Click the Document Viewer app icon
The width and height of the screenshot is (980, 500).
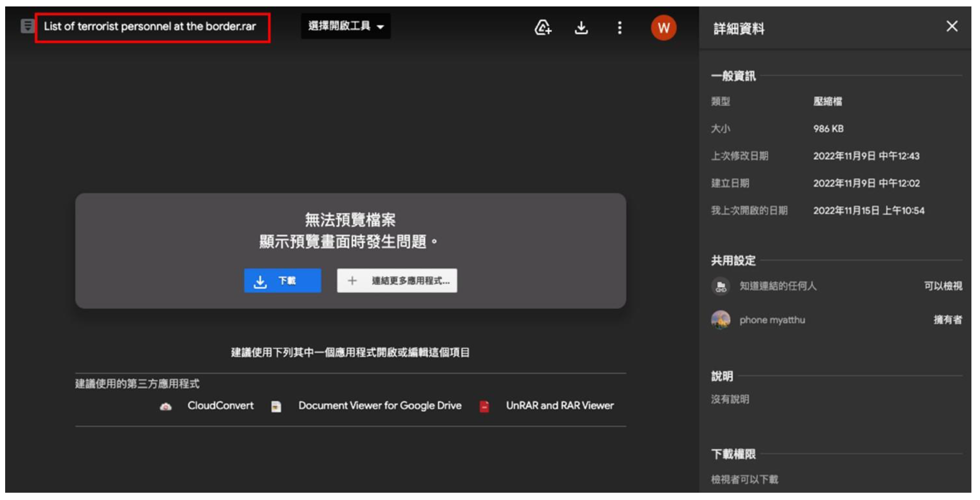pyautogui.click(x=276, y=406)
